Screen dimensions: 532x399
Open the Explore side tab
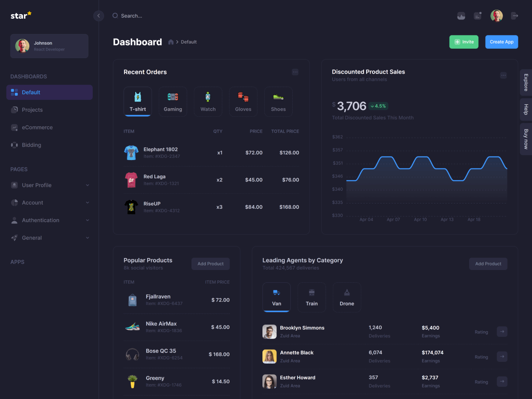click(x=526, y=82)
